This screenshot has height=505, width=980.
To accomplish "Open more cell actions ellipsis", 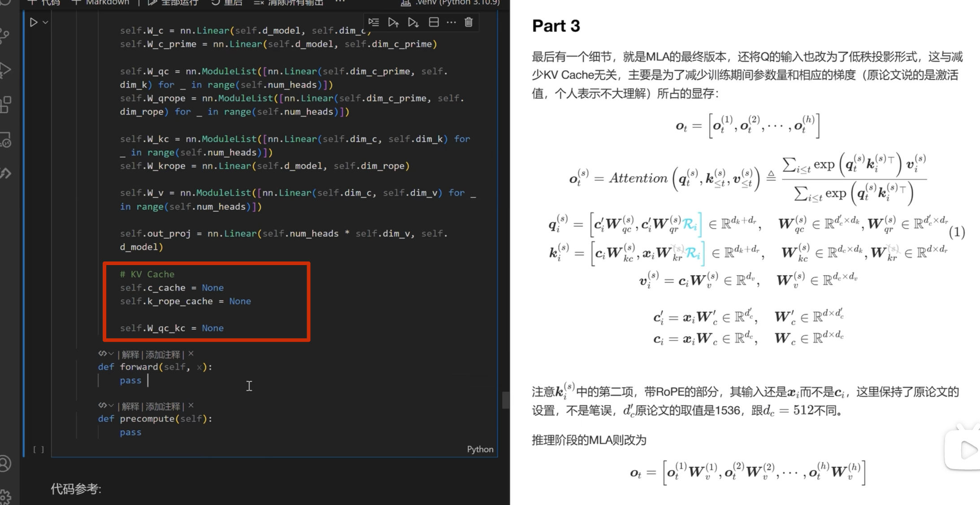I will click(451, 22).
